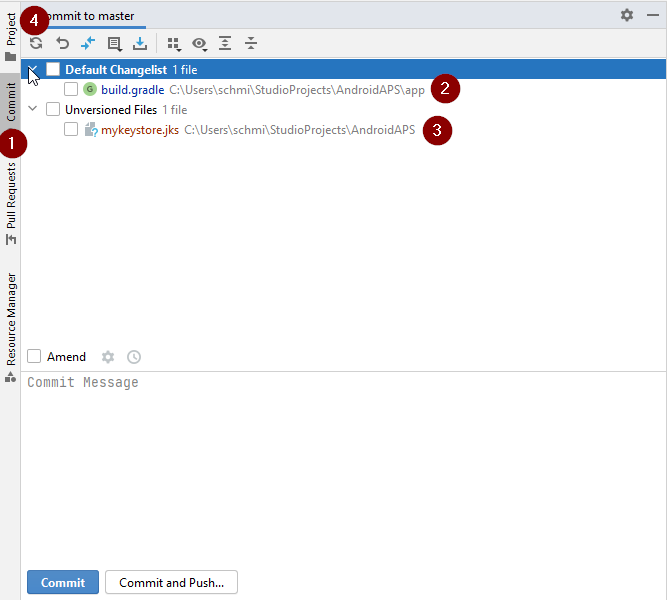The width and height of the screenshot is (667, 600).
Task: Open the Pull Requests side tab
Action: [x=11, y=203]
